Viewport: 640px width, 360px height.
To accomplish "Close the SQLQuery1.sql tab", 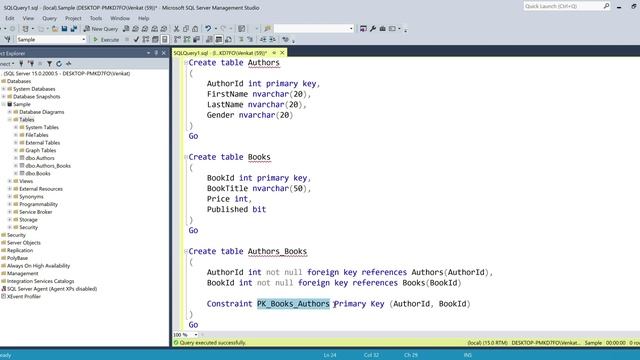I will (x=282, y=53).
